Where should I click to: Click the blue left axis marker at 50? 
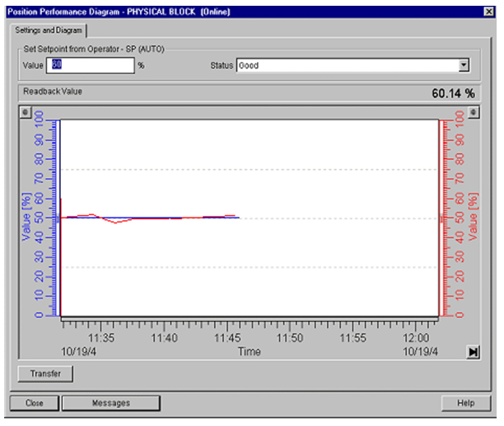[58, 219]
